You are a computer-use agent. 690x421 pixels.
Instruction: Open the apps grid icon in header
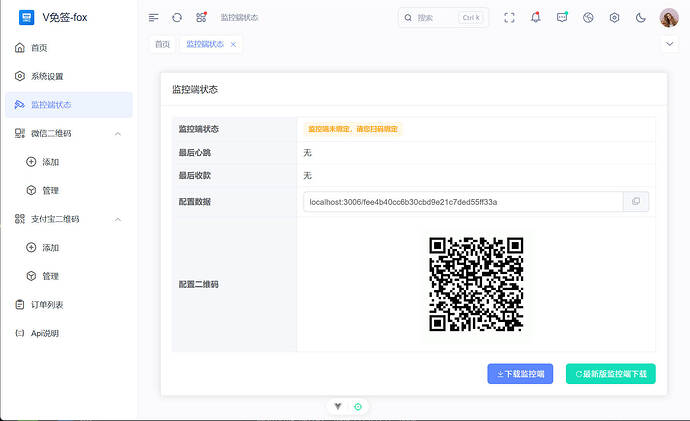pyautogui.click(x=201, y=17)
